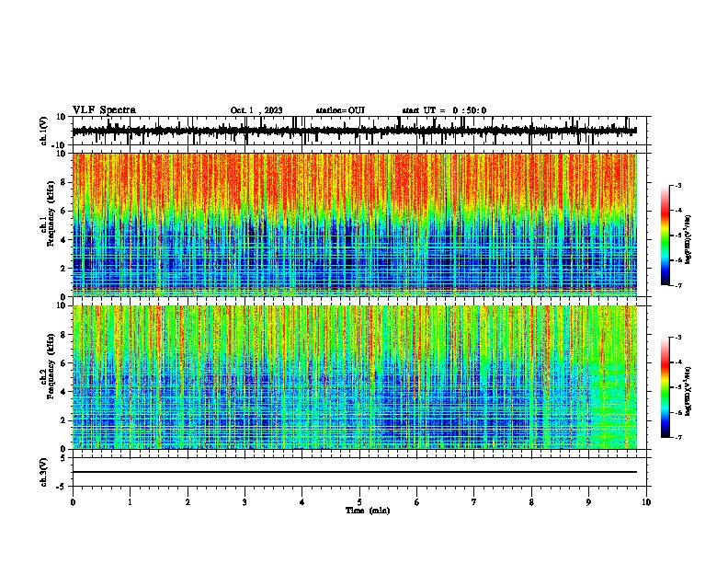Click the "2" kHz tick on ch.2 frequency axis
Screen dimensions: 728x563
pyautogui.click(x=63, y=420)
